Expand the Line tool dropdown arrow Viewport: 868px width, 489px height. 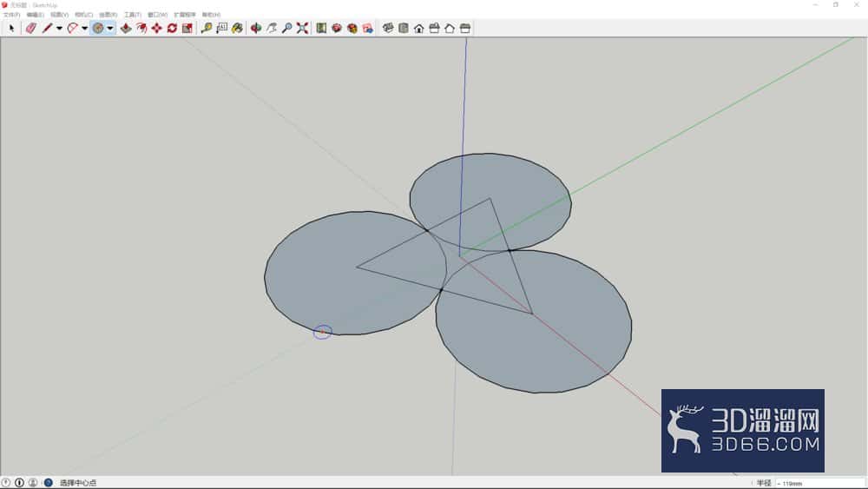(x=59, y=29)
